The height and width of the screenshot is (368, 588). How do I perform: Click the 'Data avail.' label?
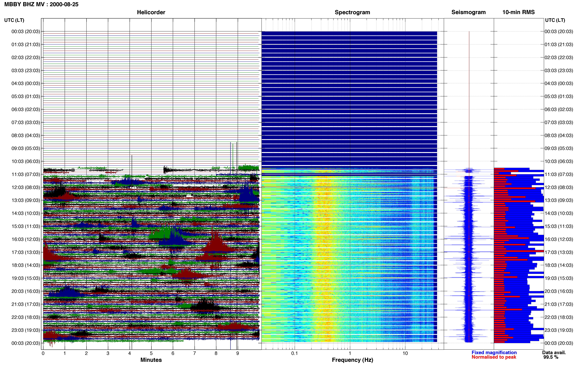click(x=554, y=352)
